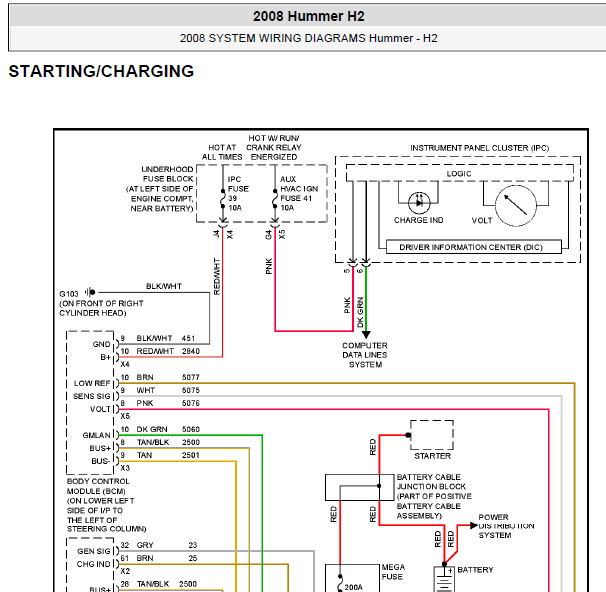The width and height of the screenshot is (606, 592).
Task: Click the TAN 2501 wire label
Action: click(x=168, y=455)
